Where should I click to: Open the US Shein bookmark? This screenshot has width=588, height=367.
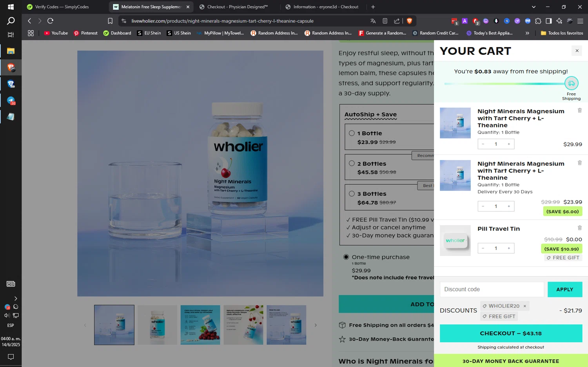tap(179, 33)
